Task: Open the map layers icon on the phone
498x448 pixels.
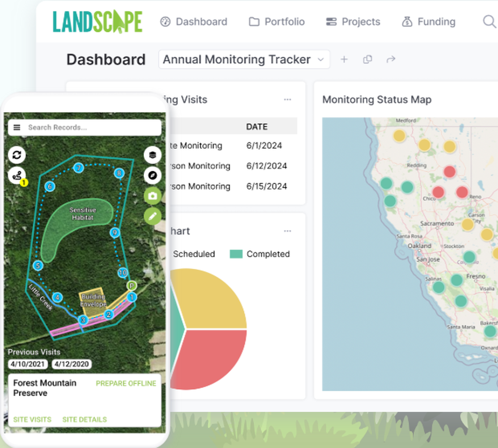Action: point(152,155)
